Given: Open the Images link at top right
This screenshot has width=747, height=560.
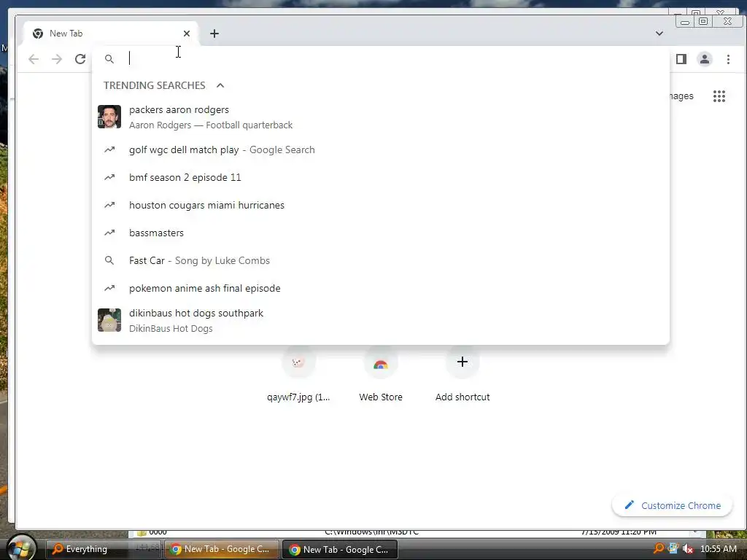Looking at the screenshot, I should click(x=682, y=96).
